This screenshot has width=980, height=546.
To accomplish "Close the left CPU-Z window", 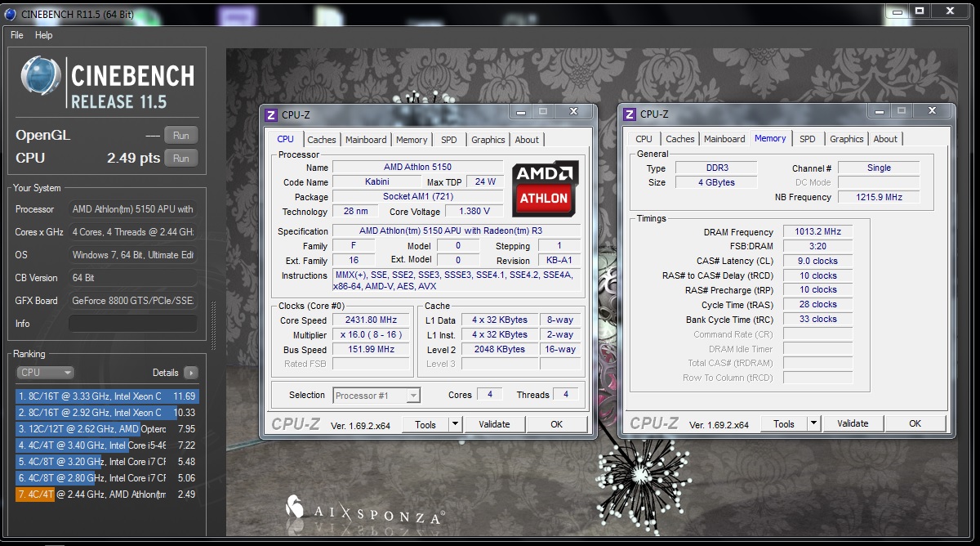I will click(575, 111).
